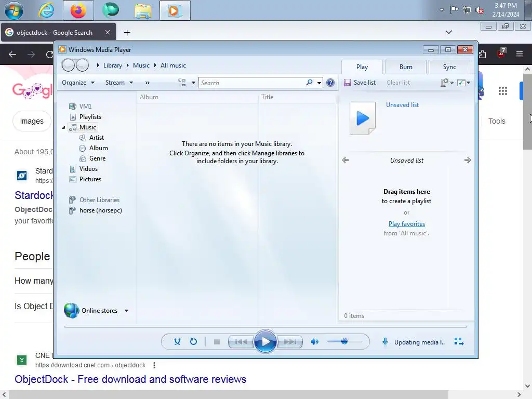Go to next list with right arrow
Viewport: 532px width, 399px height.
tap(468, 160)
